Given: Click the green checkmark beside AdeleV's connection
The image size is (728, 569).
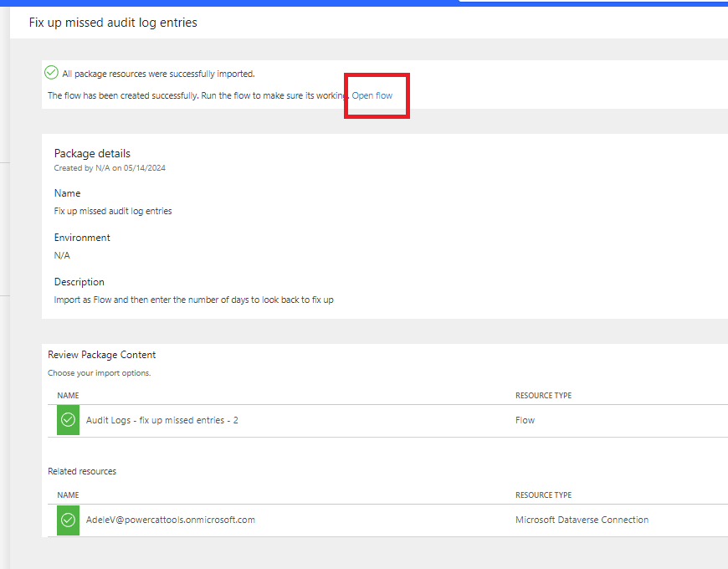Looking at the screenshot, I should [x=68, y=520].
